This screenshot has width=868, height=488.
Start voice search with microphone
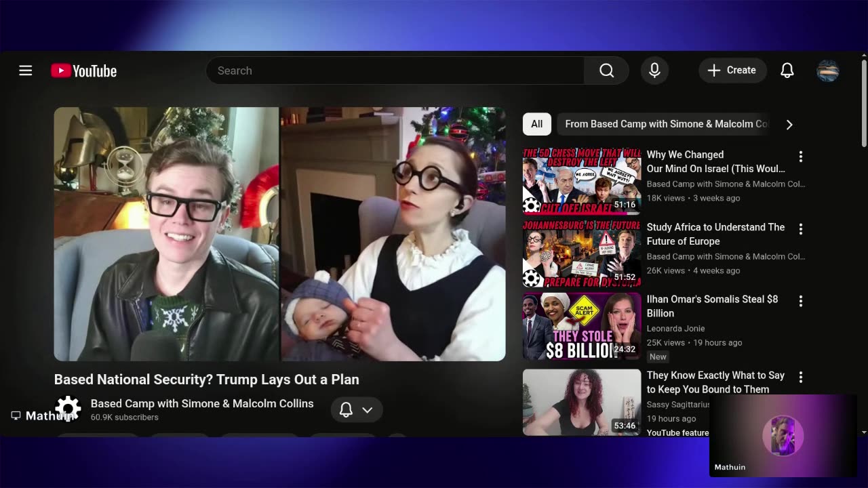click(654, 70)
